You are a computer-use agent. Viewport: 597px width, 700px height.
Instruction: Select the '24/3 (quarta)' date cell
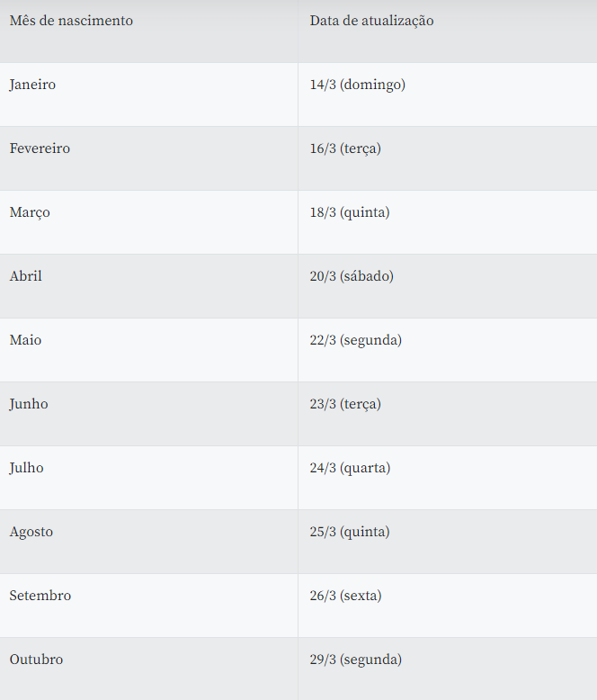pos(350,468)
